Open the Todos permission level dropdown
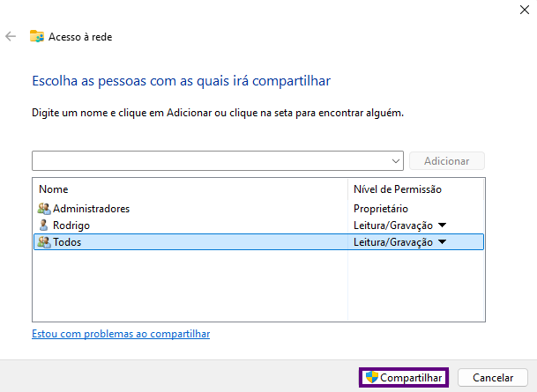Image resolution: width=537 pixels, height=392 pixels. pos(443,242)
